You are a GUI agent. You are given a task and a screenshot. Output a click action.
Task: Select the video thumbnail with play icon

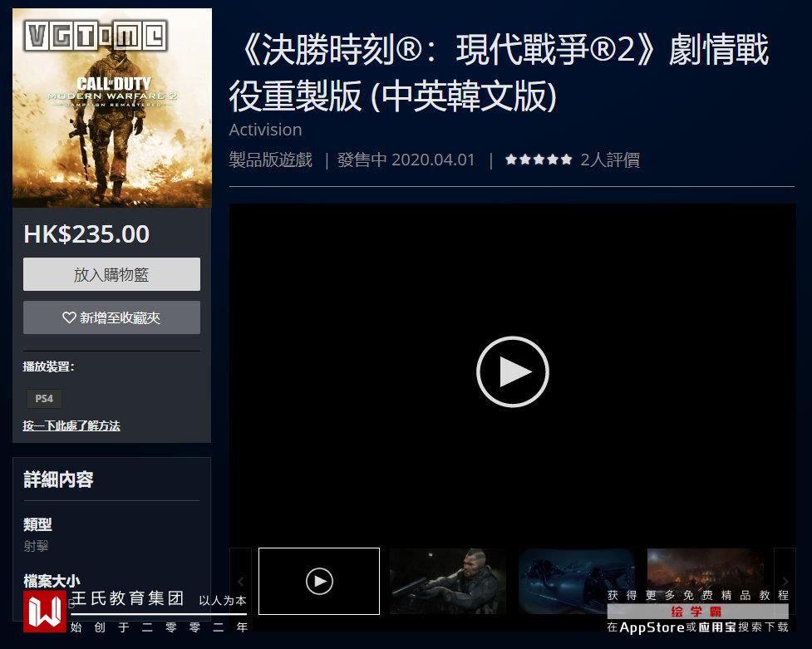pyautogui.click(x=319, y=581)
